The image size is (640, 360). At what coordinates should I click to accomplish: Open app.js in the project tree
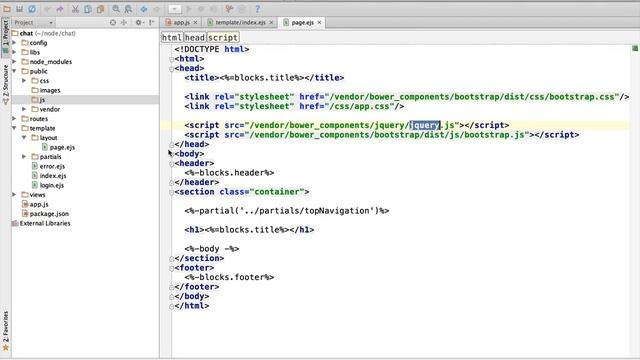tap(35, 204)
